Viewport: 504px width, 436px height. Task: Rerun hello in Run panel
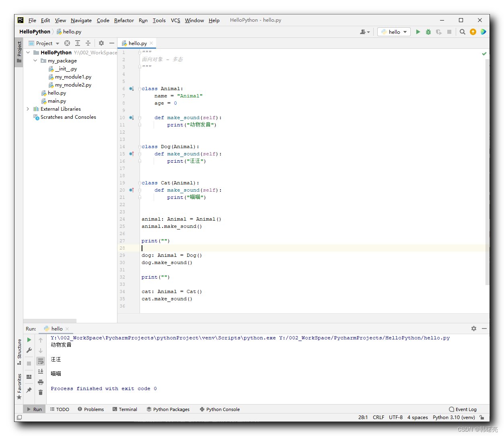29,340
